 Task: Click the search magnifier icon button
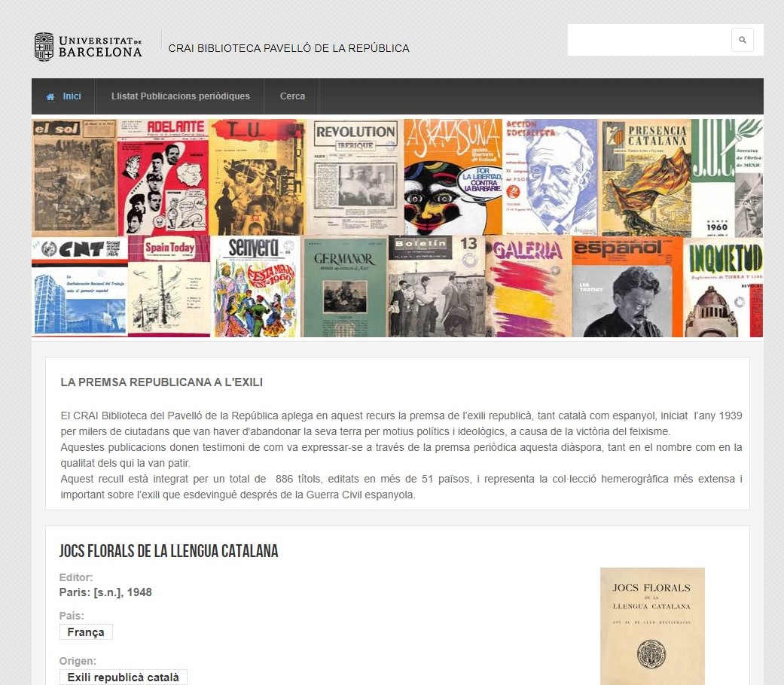coord(742,40)
